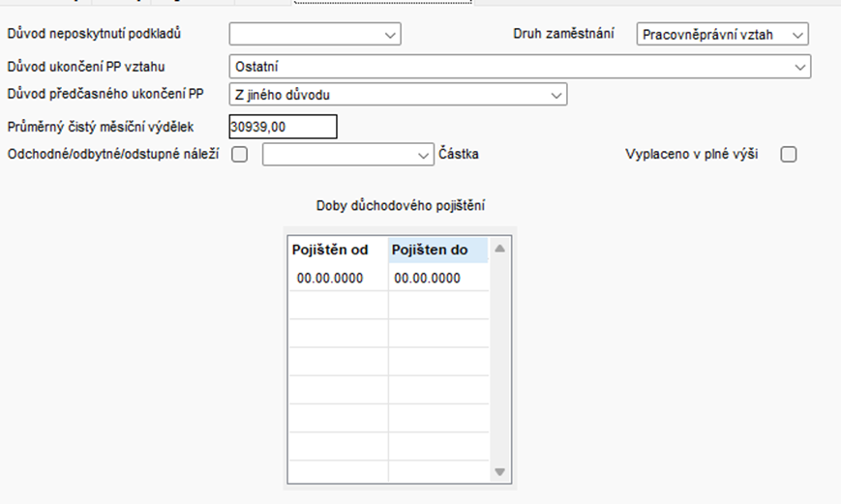Open the dropdown next to the Částka label

click(348, 155)
